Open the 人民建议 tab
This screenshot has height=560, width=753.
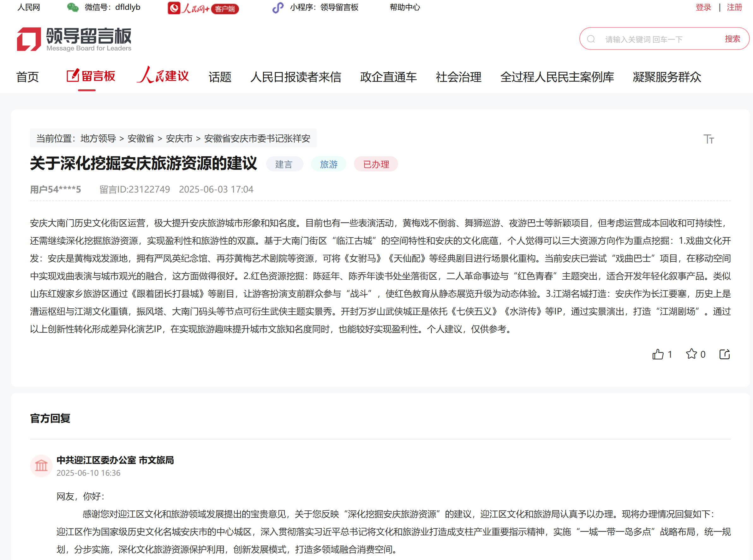(x=162, y=75)
